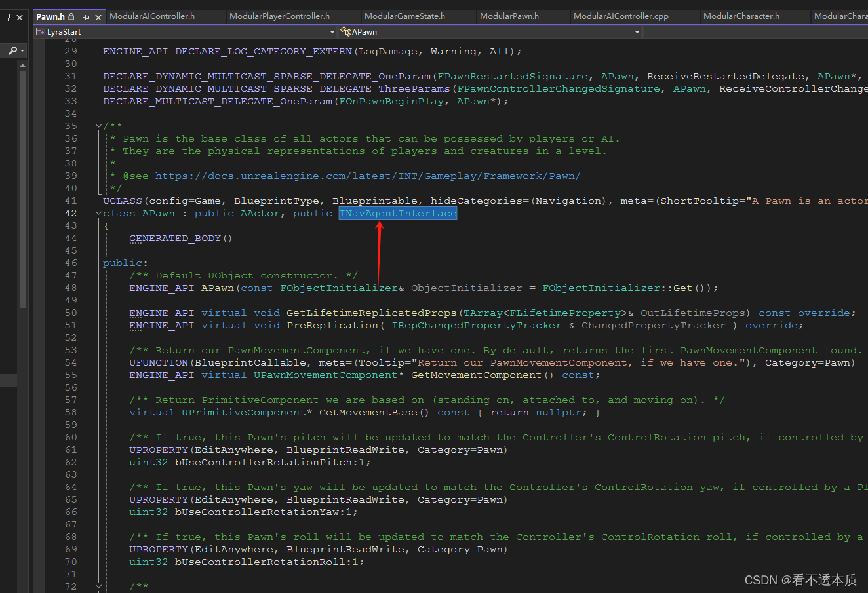
Task: Click the side panel vertical scrollbar thumb
Action: (23, 189)
